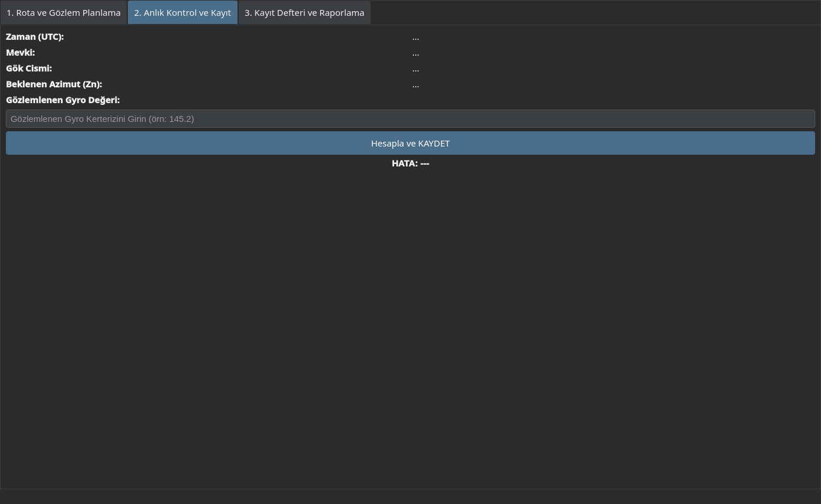Click the Beklenen Azimut (Zn) label
Screen dimensions: 821x504
point(54,84)
